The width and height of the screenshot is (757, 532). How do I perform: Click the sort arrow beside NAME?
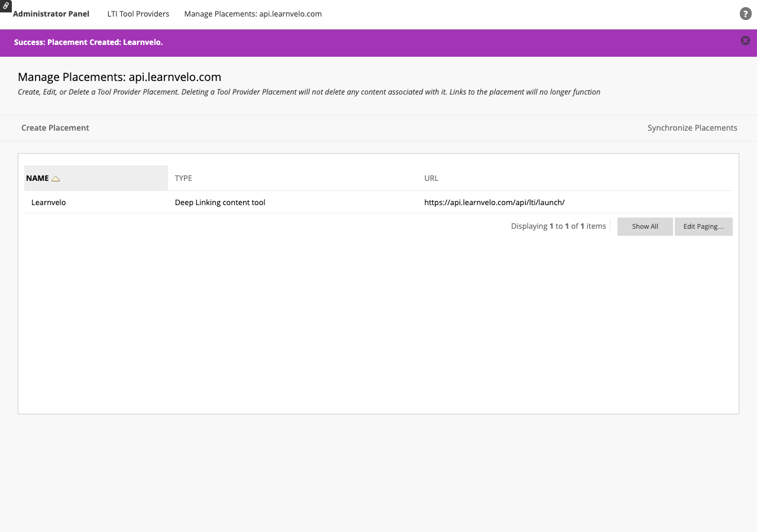56,179
